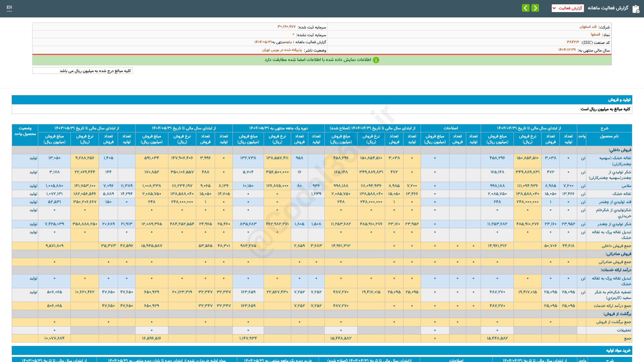This screenshot has height=362, width=644.
Task: Select grand total ۱۶,۵۹۶,۵۱۶
Action: (x=152, y=338)
